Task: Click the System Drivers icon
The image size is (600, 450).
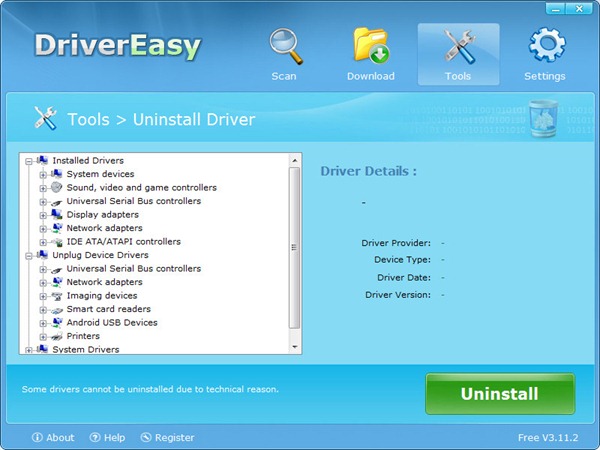Action: click(42, 349)
